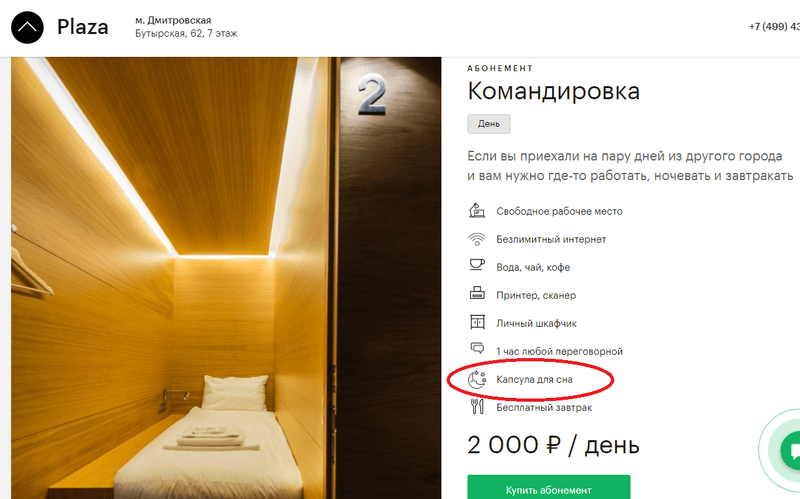Click the м. Дмитровская address text
This screenshot has height=499, width=800.
pyautogui.click(x=173, y=20)
